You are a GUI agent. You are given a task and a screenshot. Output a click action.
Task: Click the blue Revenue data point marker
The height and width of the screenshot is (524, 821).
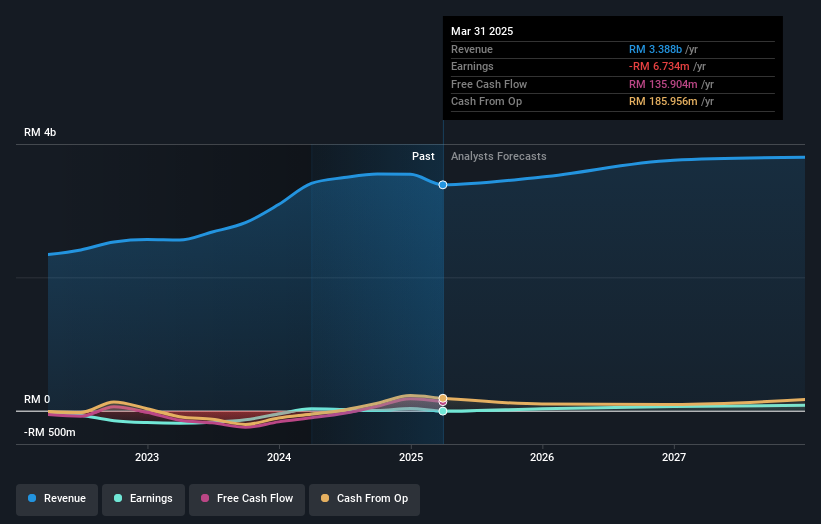click(x=443, y=185)
